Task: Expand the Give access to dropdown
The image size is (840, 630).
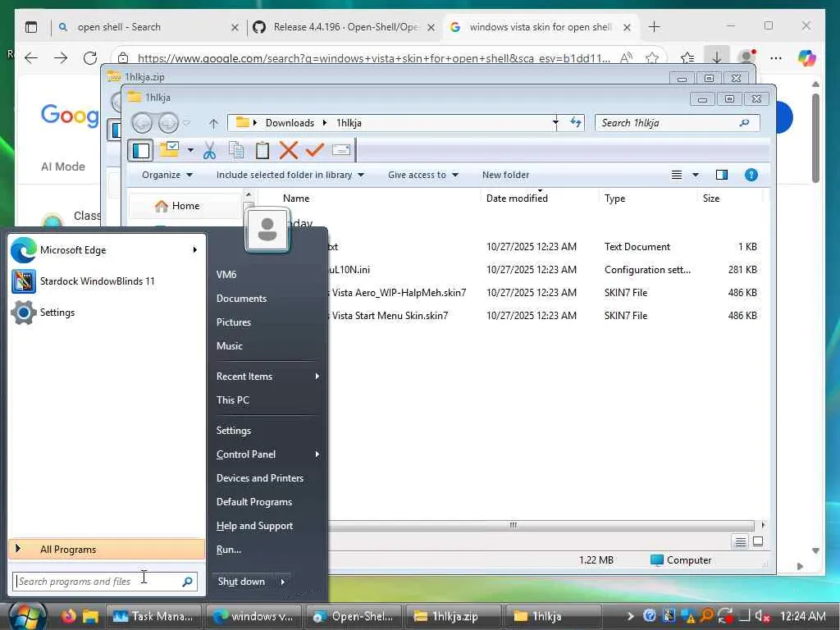Action: pyautogui.click(x=423, y=175)
